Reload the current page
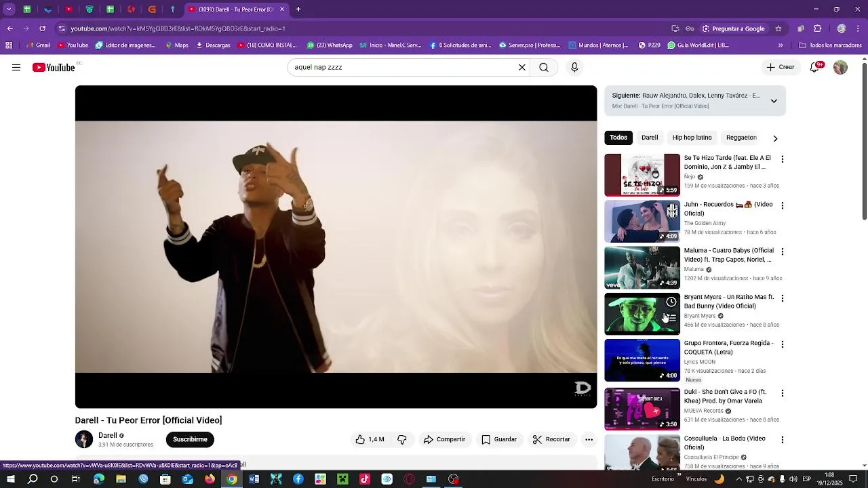Viewport: 868px width, 488px height. tap(43, 28)
